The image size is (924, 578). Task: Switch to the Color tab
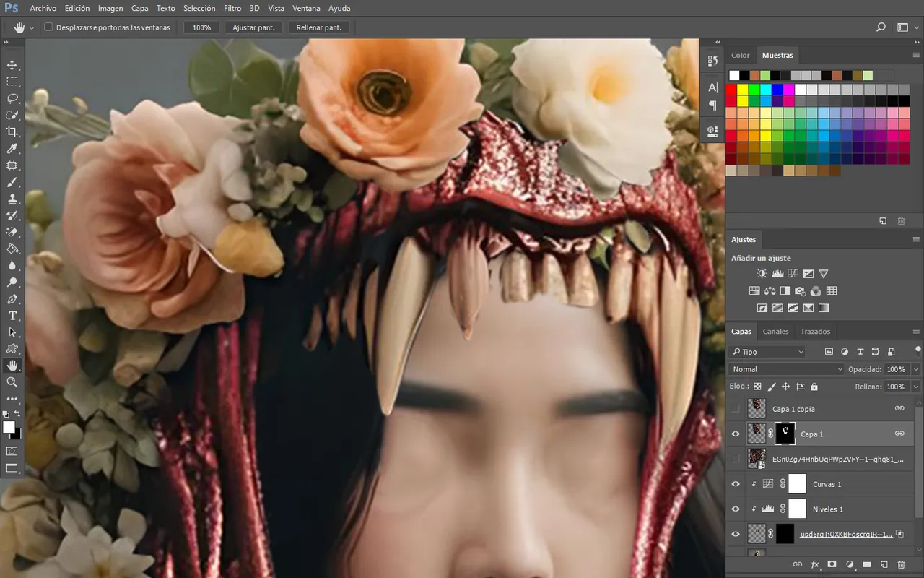(x=741, y=55)
